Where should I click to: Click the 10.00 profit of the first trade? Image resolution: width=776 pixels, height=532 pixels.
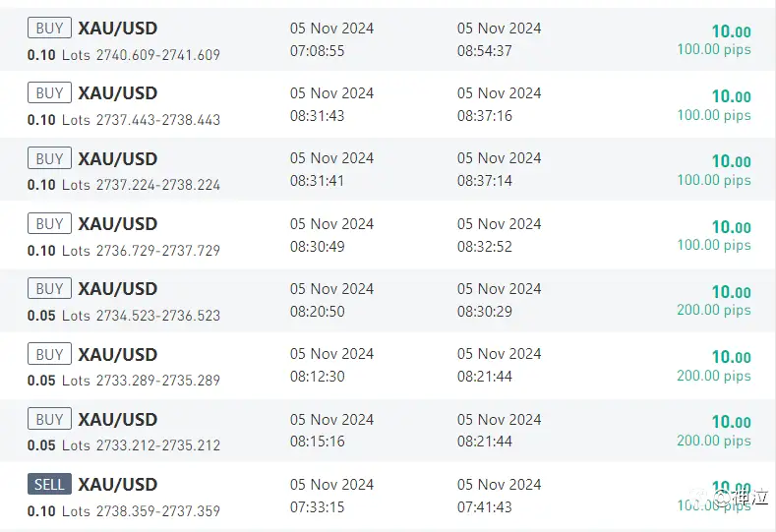click(x=732, y=31)
